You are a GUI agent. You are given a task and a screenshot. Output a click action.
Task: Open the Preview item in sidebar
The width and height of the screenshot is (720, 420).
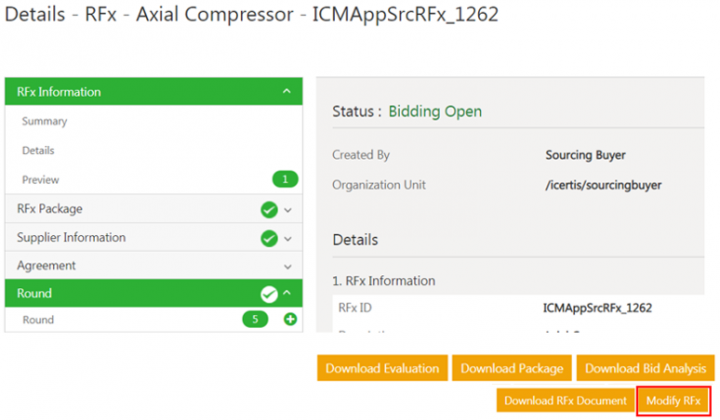(40, 180)
